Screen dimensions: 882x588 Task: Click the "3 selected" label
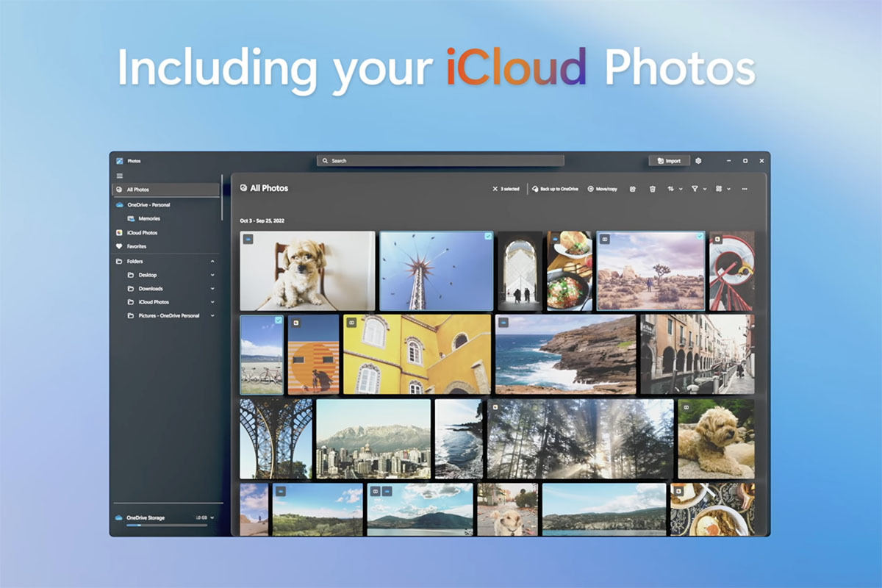click(510, 189)
